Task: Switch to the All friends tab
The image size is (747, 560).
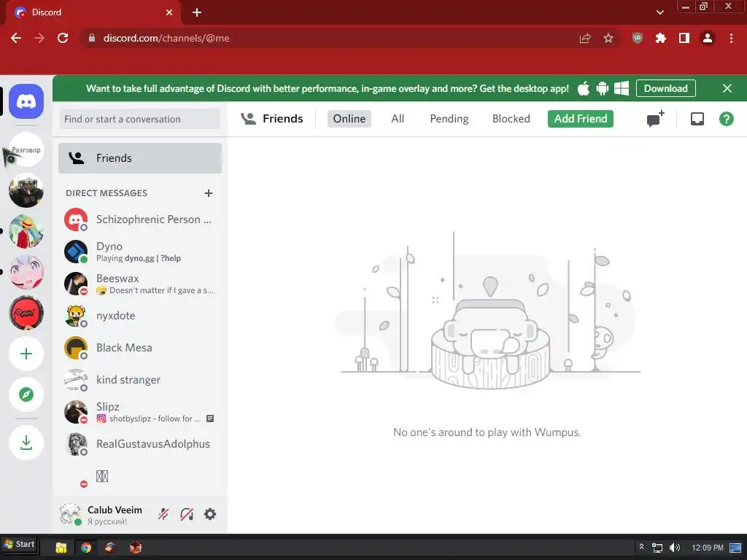Action: [x=398, y=119]
